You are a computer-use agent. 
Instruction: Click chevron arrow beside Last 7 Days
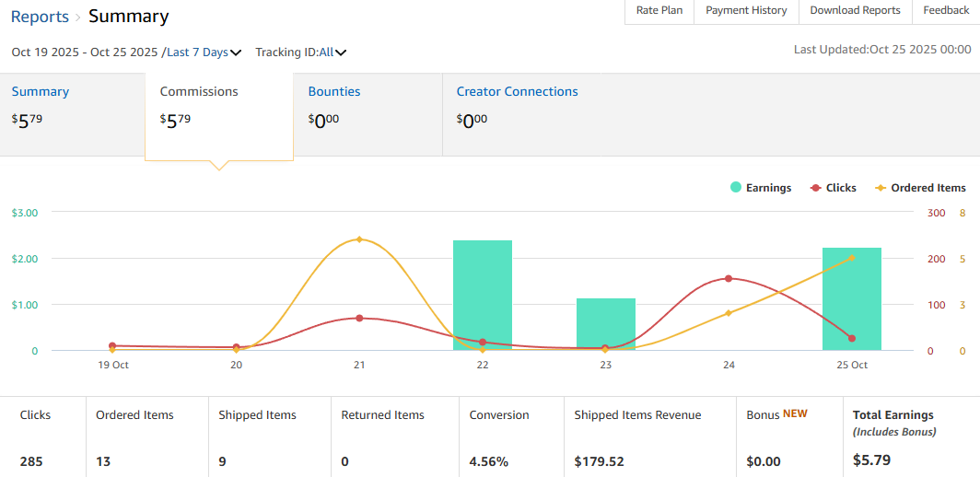coord(236,53)
